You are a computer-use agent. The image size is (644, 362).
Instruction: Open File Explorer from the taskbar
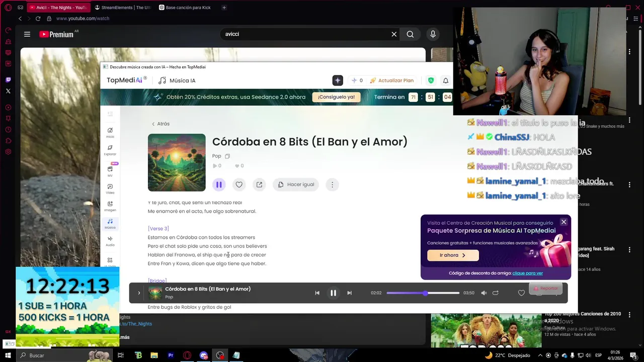154,355
